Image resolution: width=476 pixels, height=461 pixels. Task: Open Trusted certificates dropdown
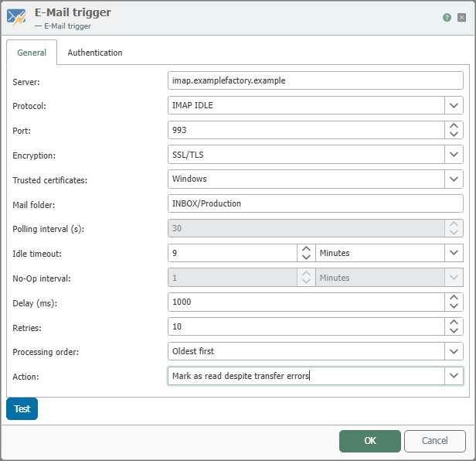454,179
